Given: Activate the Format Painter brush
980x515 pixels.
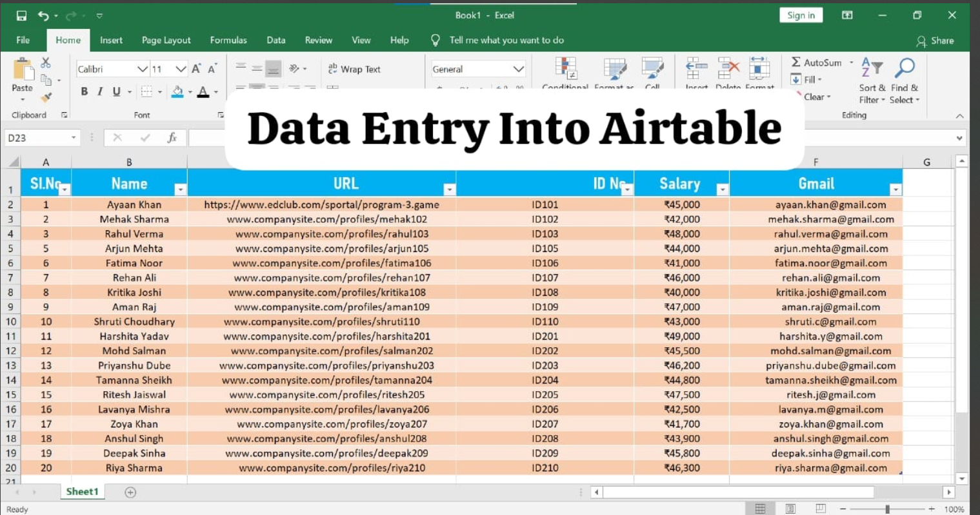Looking at the screenshot, I should tap(46, 97).
